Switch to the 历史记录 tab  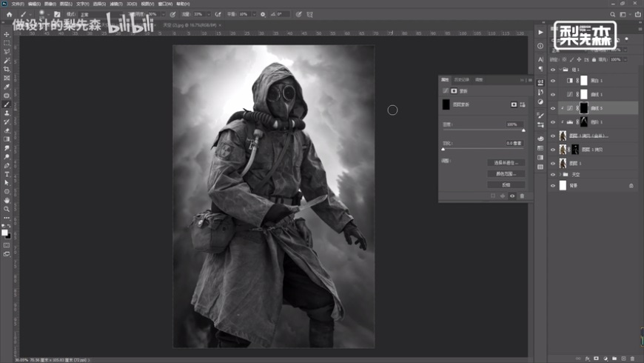[462, 80]
